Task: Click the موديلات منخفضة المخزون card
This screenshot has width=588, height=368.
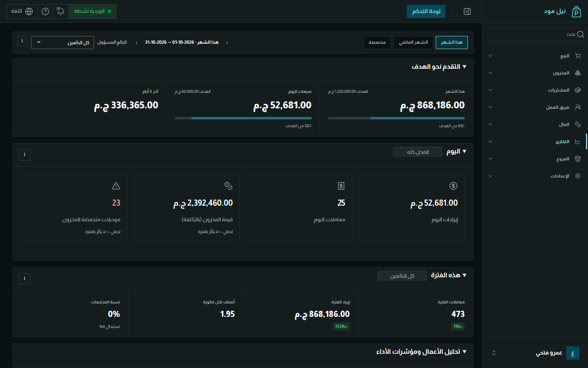Action: pyautogui.click(x=74, y=209)
